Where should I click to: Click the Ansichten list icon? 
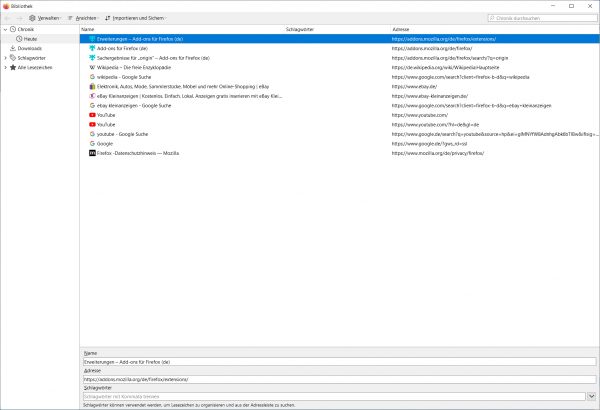coord(70,18)
